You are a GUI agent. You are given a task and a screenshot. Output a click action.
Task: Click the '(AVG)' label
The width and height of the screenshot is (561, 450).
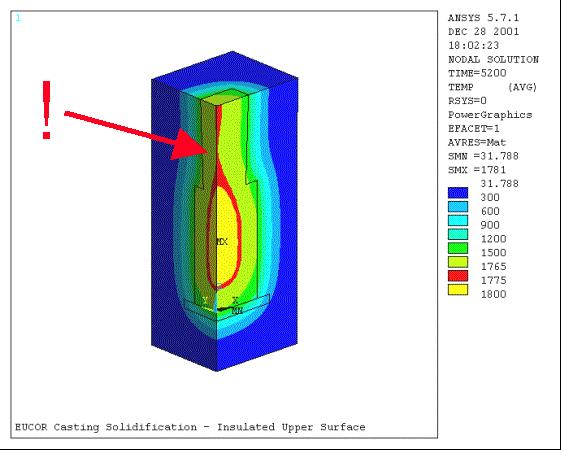click(x=522, y=87)
